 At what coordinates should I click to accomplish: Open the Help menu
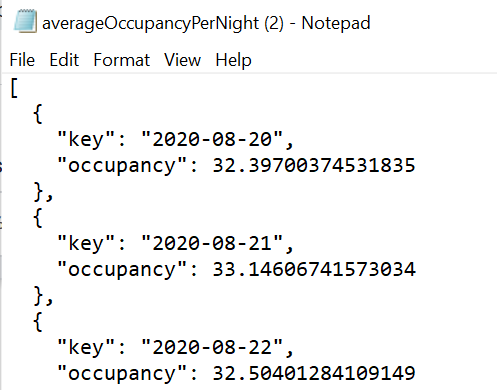click(x=233, y=60)
